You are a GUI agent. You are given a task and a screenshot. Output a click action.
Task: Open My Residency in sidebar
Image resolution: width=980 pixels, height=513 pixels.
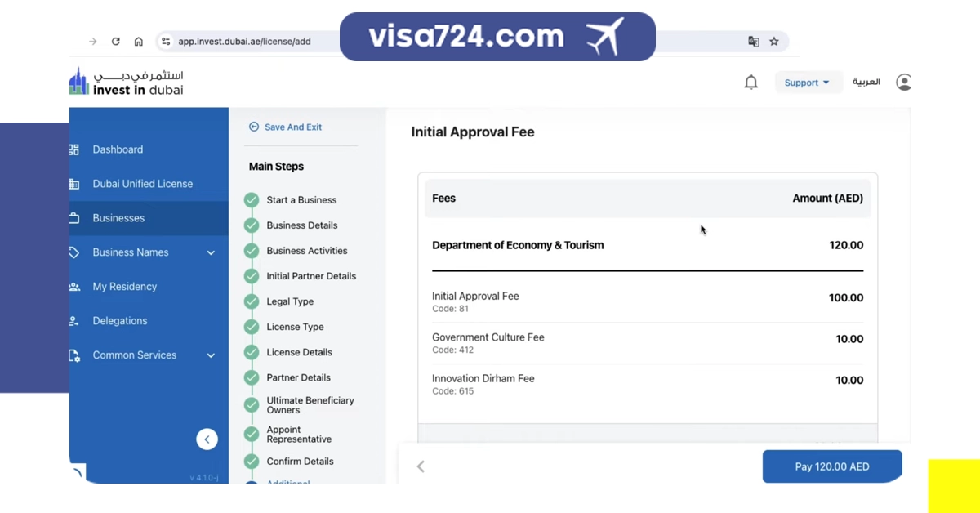[125, 287]
